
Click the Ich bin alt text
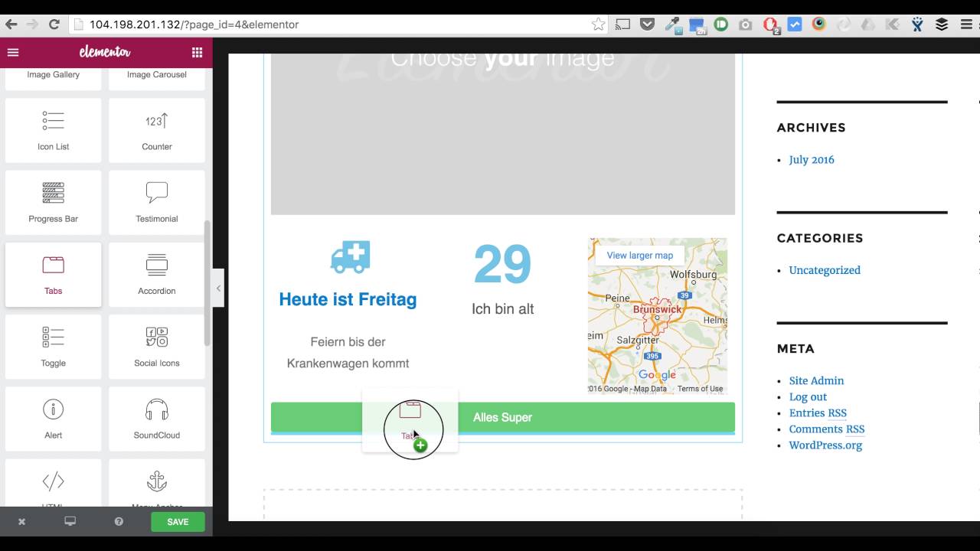(502, 309)
